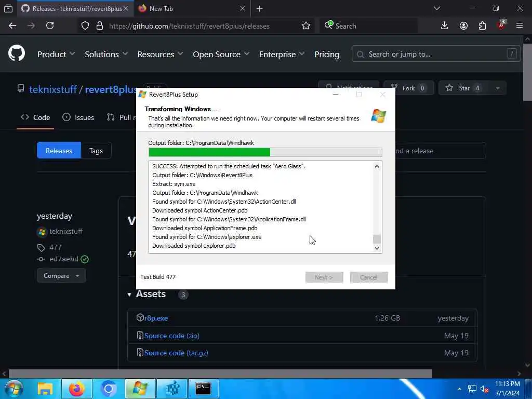This screenshot has width=532, height=399.
Task: Click the GitHub search or jump to field
Action: coord(436,54)
